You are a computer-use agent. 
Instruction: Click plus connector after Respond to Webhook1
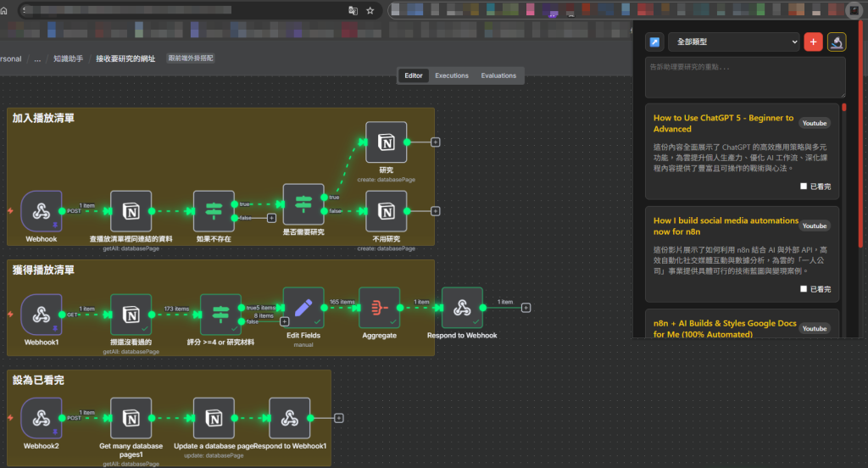point(338,418)
